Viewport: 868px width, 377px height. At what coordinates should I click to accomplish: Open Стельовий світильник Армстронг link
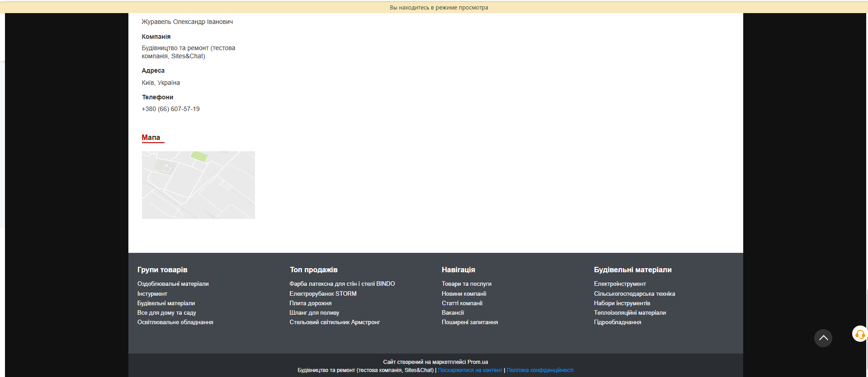[335, 322]
